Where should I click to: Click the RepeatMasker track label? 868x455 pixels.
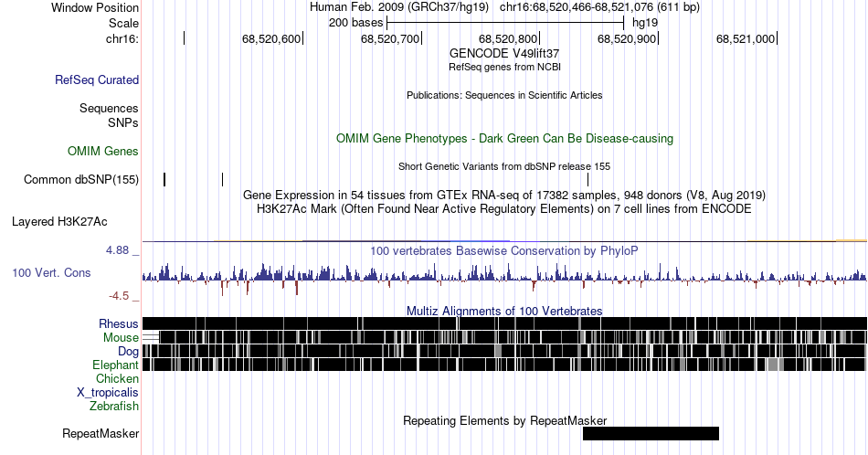pyautogui.click(x=101, y=433)
